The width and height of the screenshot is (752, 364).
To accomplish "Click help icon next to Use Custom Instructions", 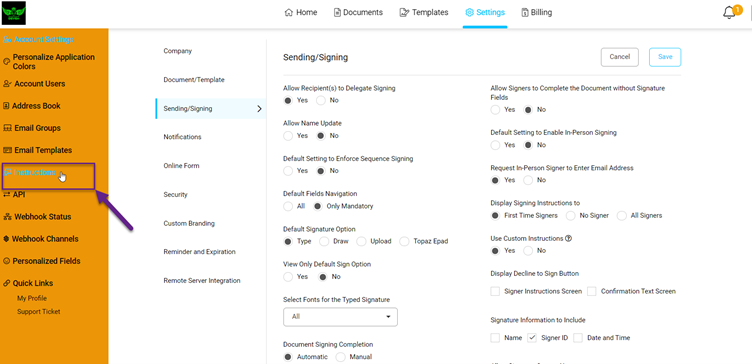I will point(568,238).
